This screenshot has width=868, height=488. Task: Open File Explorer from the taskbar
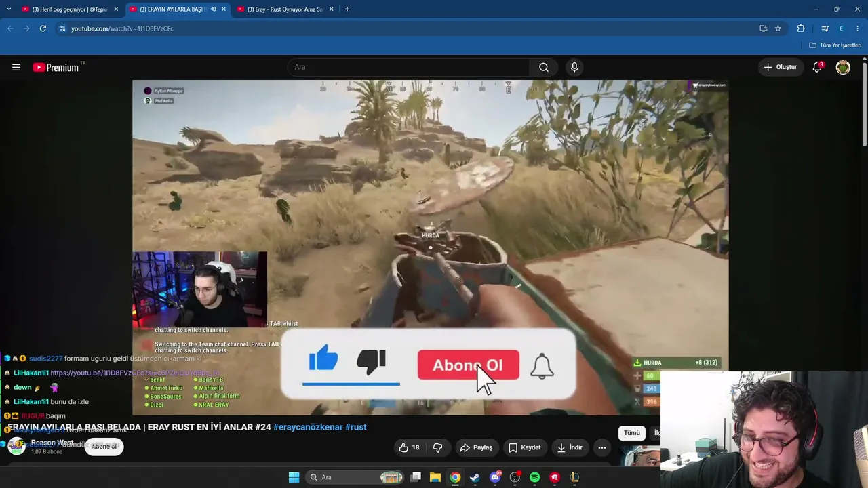click(435, 477)
